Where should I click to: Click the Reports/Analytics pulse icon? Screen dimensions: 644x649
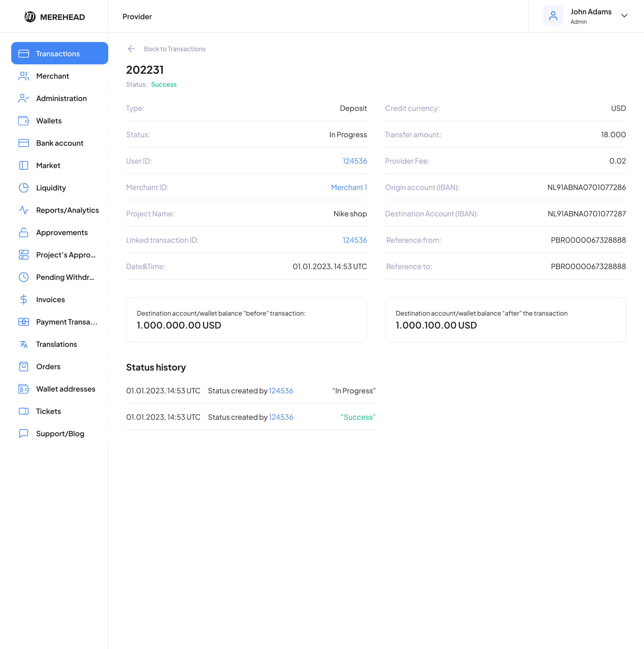point(23,210)
